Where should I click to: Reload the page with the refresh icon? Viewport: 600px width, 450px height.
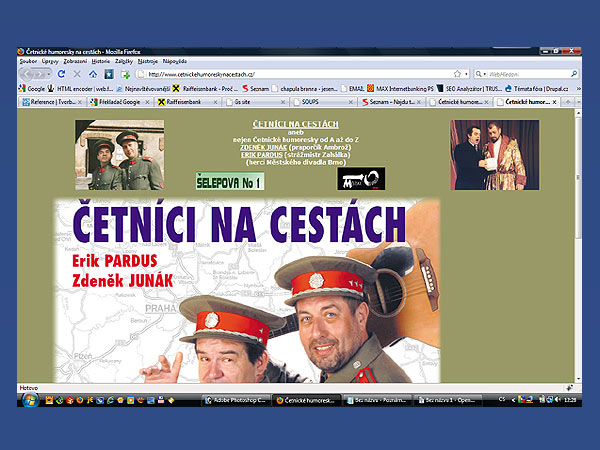coord(61,74)
